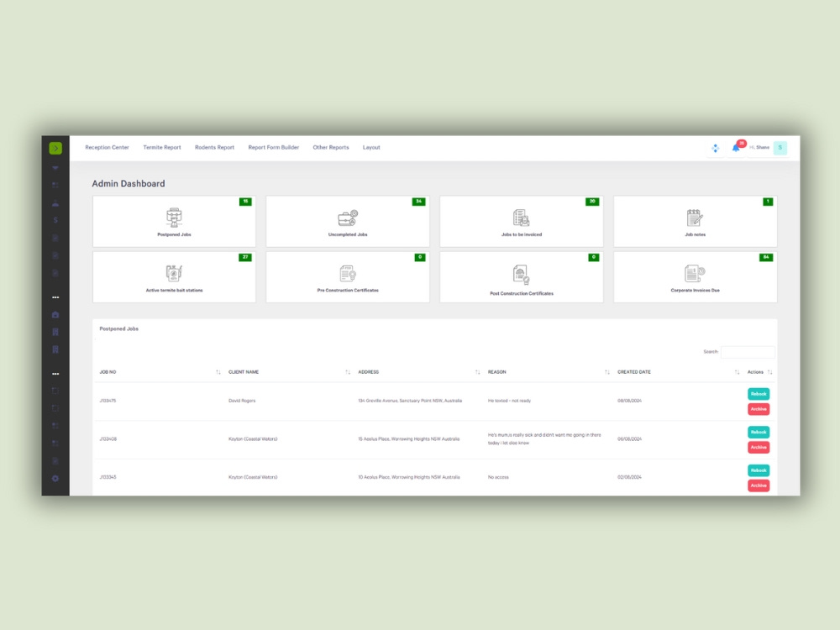Sort table by the CREATED DATE arrows
The height and width of the screenshot is (630, 840).
point(737,372)
